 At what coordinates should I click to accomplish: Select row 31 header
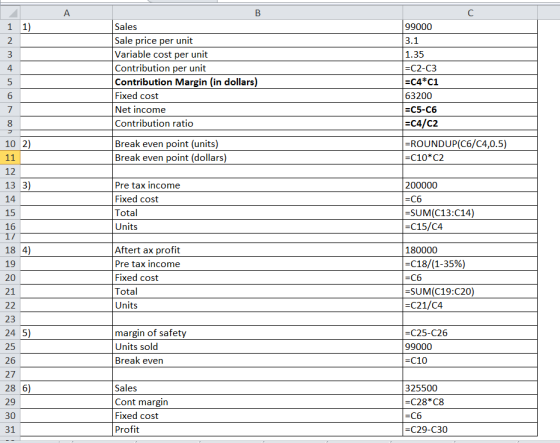click(x=10, y=429)
